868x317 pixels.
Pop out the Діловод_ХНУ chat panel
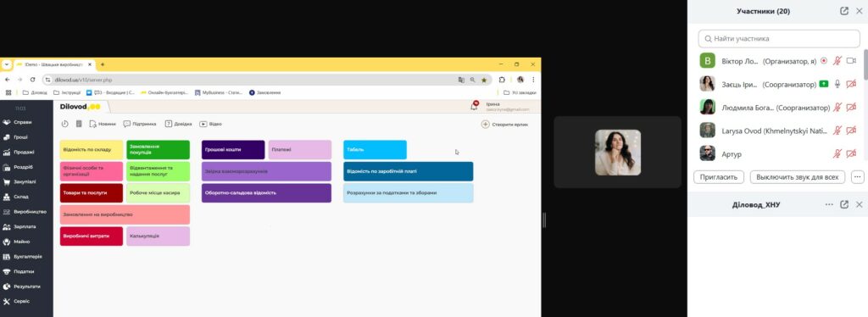coord(844,204)
